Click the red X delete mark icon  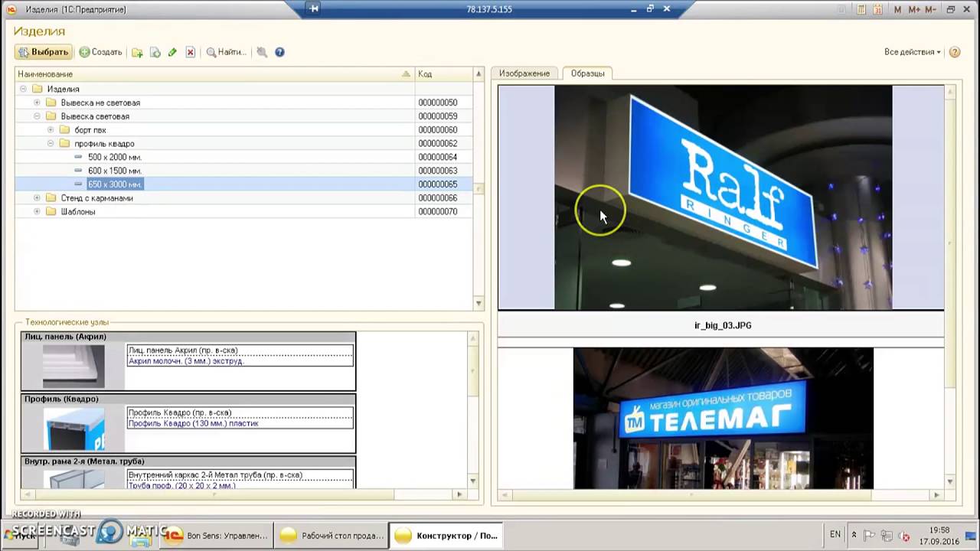(191, 52)
